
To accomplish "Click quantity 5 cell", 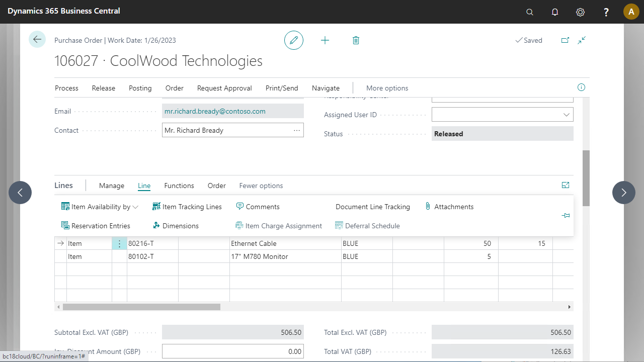I will 471,256.
